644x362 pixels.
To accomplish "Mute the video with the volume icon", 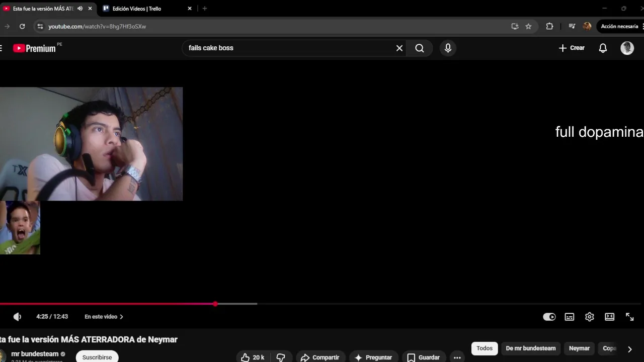I will (17, 317).
